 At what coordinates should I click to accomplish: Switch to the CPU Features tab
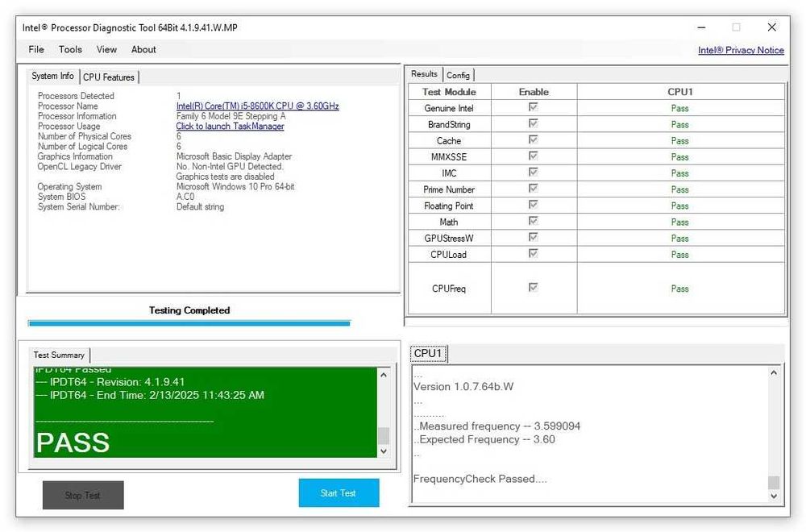click(x=109, y=77)
